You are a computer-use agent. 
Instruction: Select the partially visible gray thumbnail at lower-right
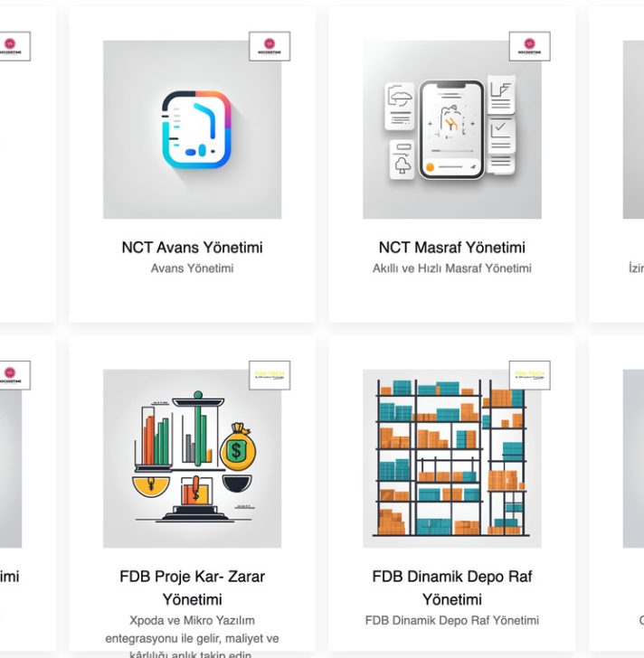tap(633, 458)
